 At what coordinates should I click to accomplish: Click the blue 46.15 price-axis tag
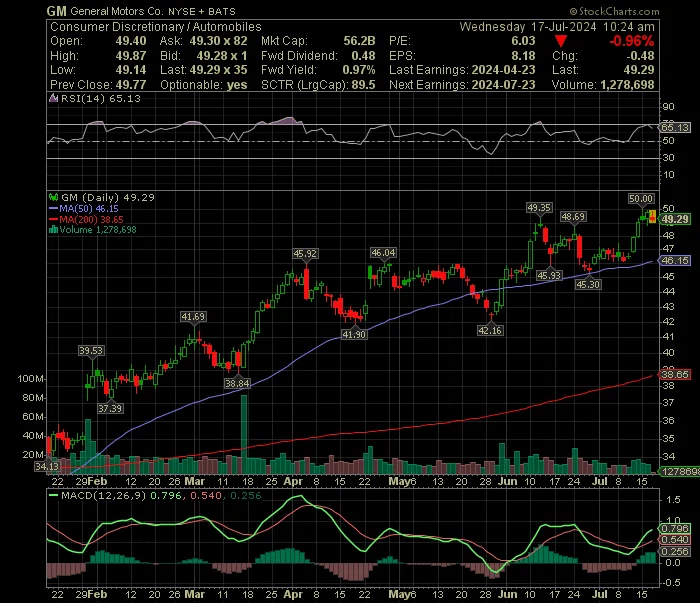(675, 260)
